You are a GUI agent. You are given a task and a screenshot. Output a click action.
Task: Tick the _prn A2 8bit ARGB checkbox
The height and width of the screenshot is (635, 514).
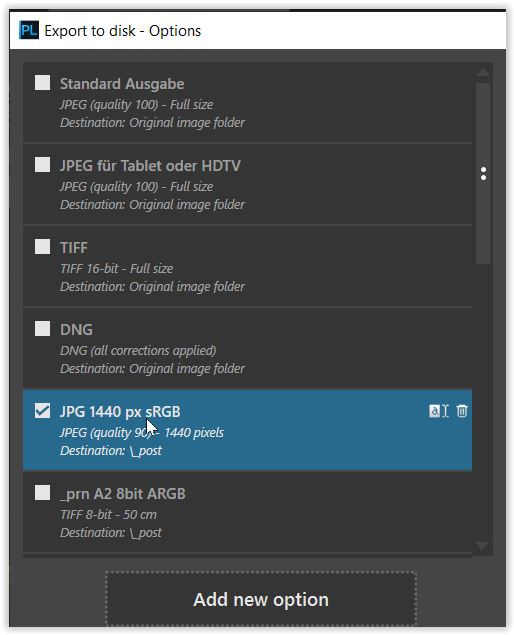[43, 493]
